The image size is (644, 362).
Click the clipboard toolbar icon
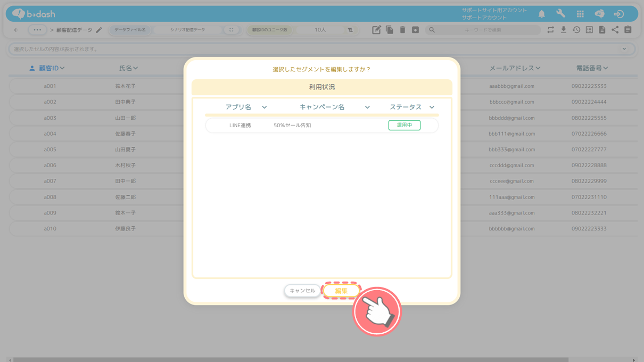pos(628,30)
